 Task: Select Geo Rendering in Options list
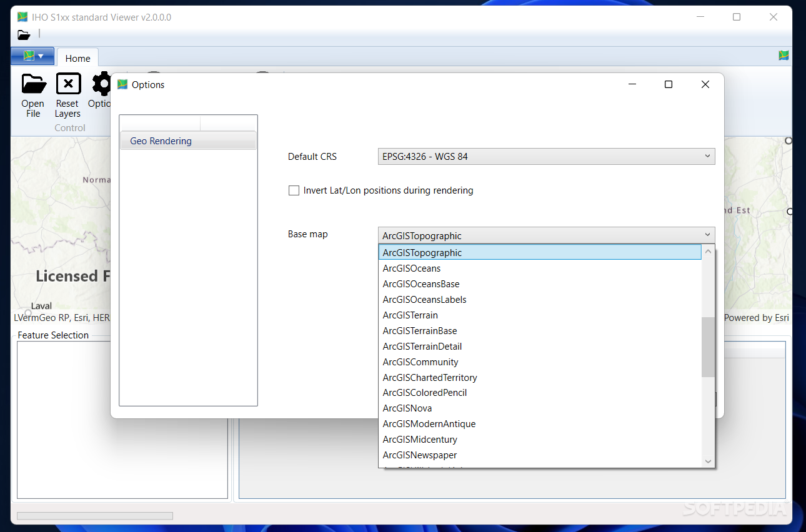[188, 141]
